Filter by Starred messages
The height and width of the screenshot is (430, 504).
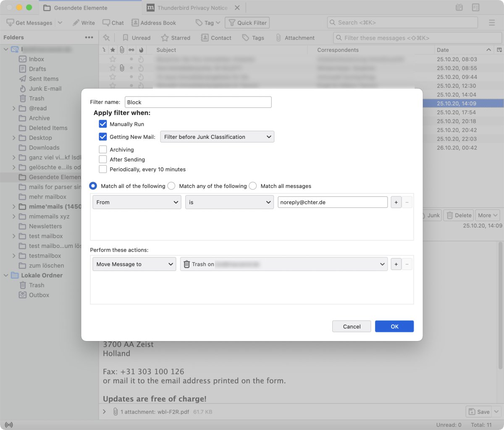176,38
